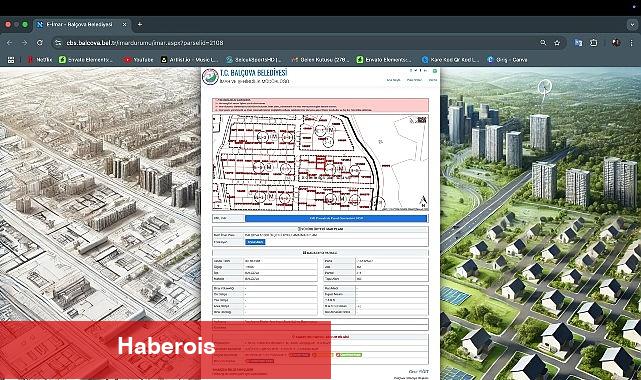Click the browser forward arrow
This screenshot has width=641, height=380.
[25, 42]
